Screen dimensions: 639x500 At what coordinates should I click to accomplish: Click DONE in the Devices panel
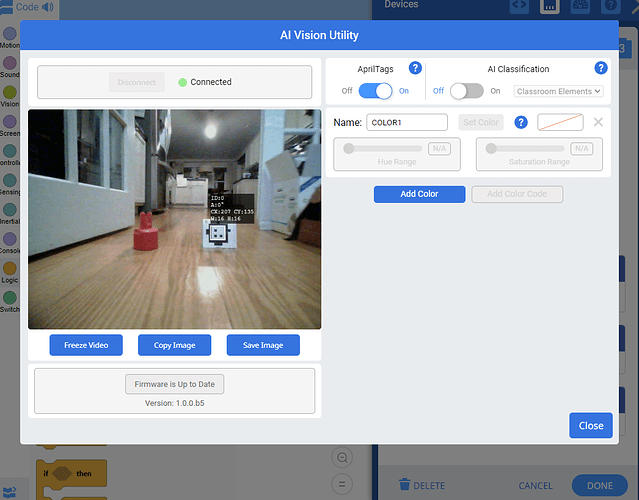pyautogui.click(x=599, y=486)
